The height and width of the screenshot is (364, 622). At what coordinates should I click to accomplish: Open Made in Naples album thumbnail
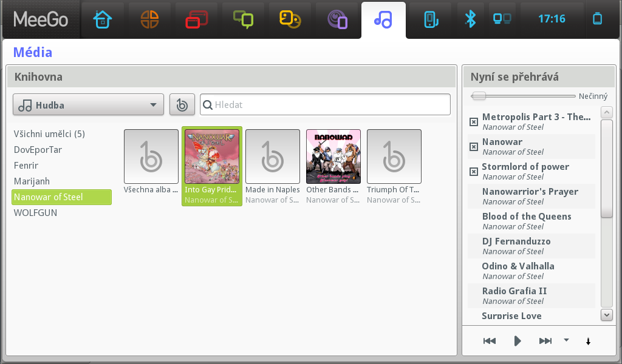tap(273, 157)
